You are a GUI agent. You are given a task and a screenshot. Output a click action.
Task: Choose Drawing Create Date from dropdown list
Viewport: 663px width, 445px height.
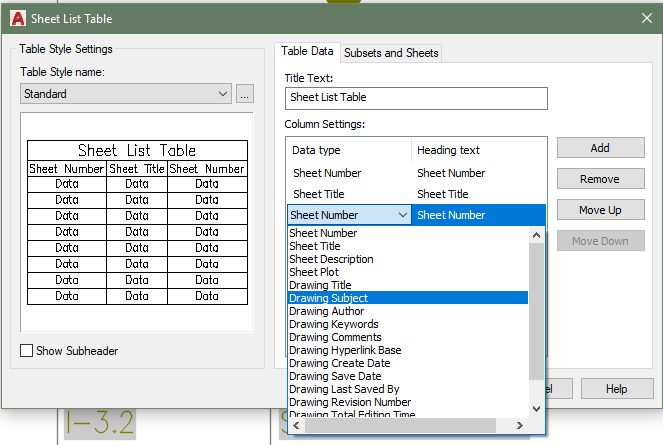[x=408, y=363]
